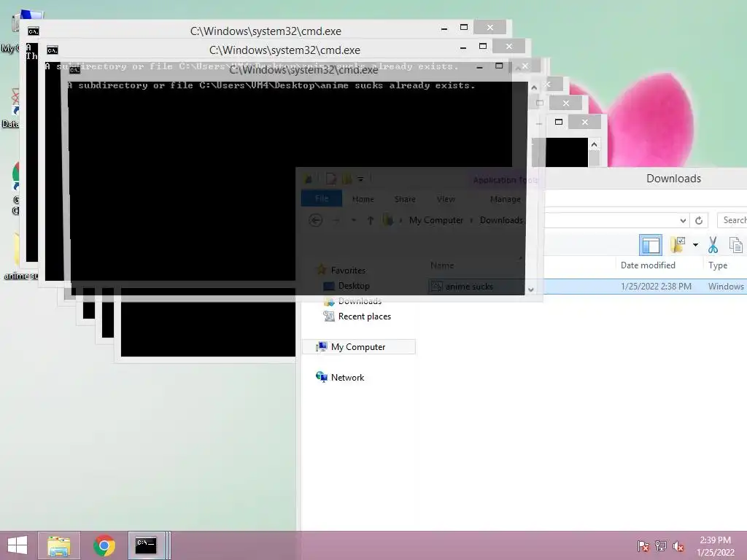This screenshot has width=747, height=560.
Task: Open the quick access toolbar customize dropdown
Action: click(x=360, y=179)
